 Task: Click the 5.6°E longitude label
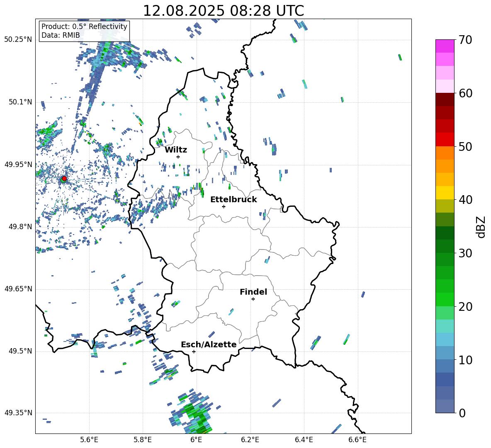pos(89,440)
